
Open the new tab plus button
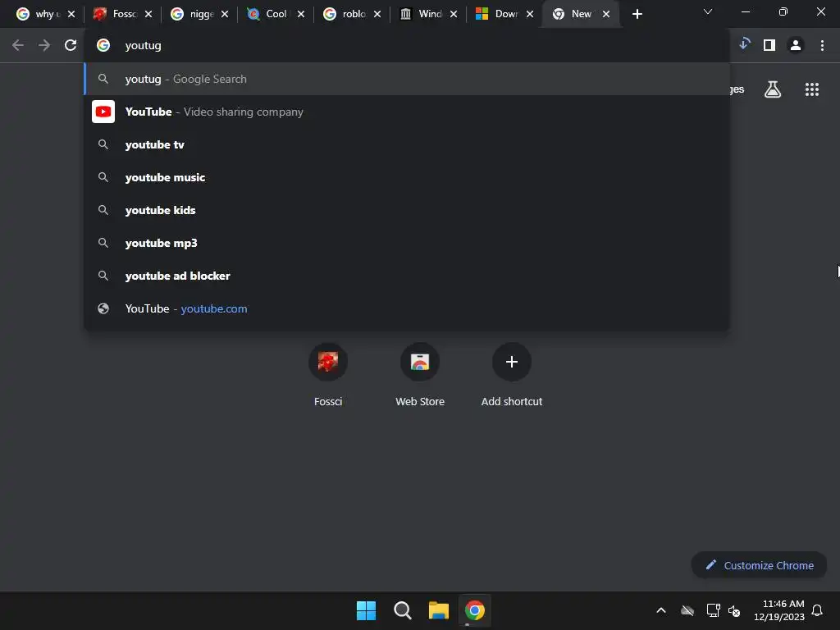[637, 15]
